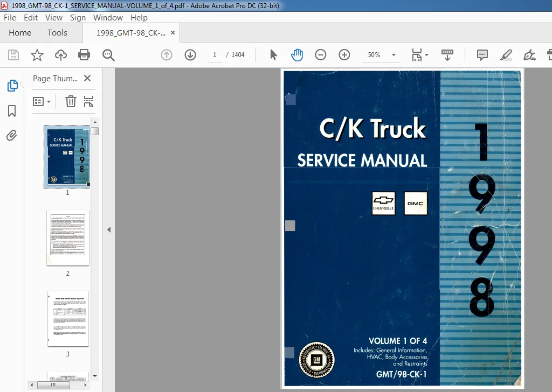
Task: Open the View menu
Action: coord(53,18)
